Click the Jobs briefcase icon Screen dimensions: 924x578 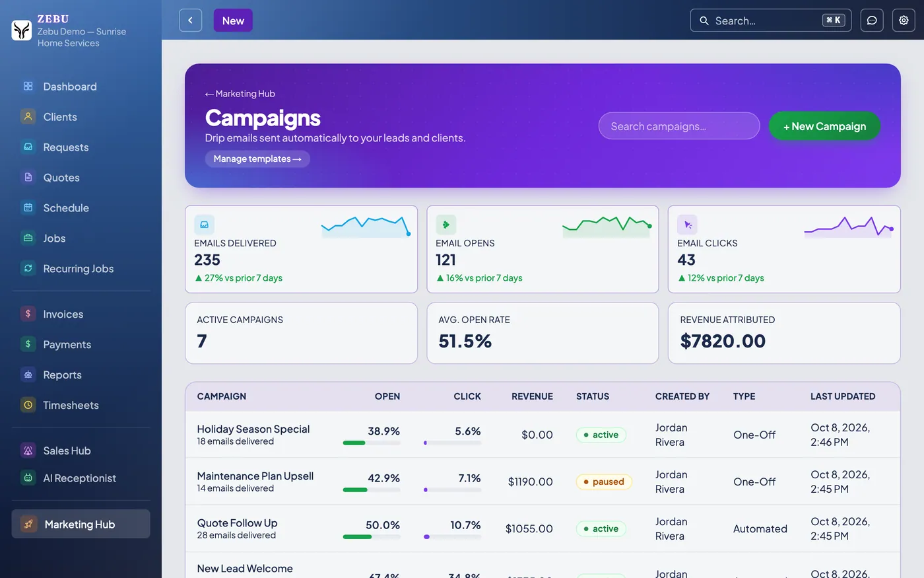pyautogui.click(x=28, y=238)
